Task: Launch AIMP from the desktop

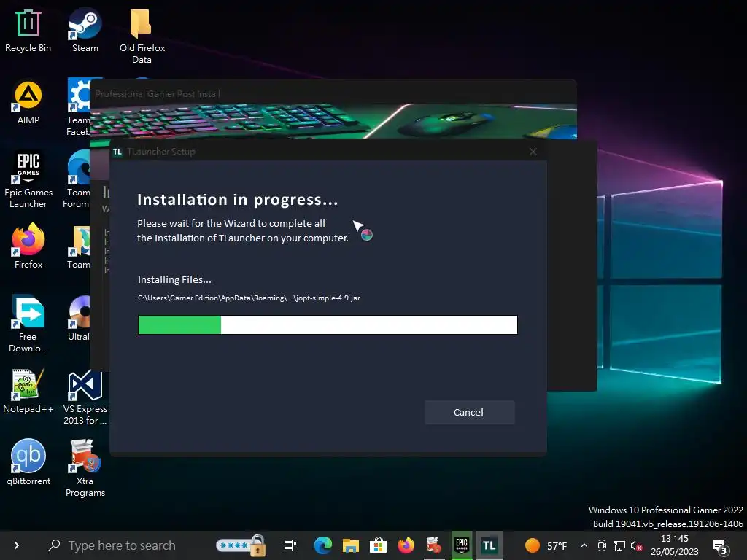Action: click(x=28, y=103)
